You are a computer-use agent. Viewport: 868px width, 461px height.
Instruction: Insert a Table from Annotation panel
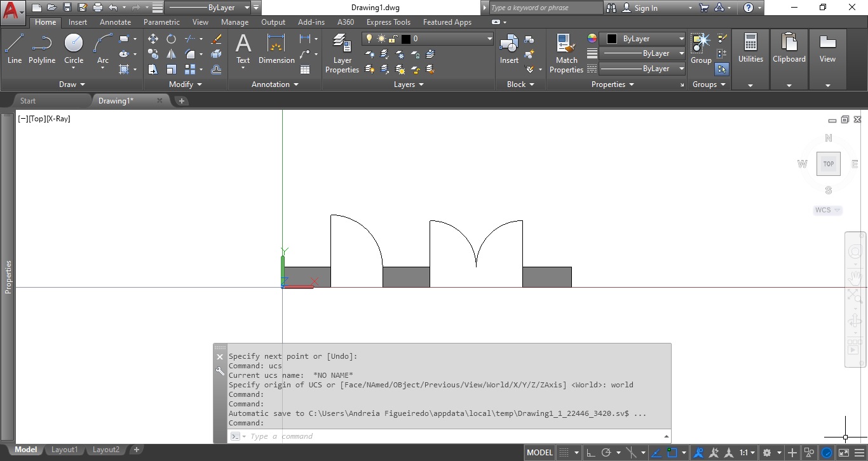click(x=305, y=69)
